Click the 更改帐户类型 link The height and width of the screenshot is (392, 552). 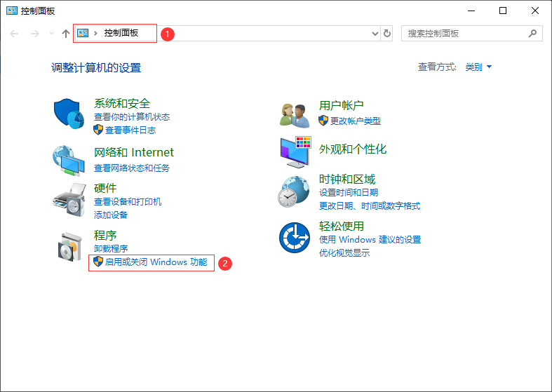tap(355, 121)
